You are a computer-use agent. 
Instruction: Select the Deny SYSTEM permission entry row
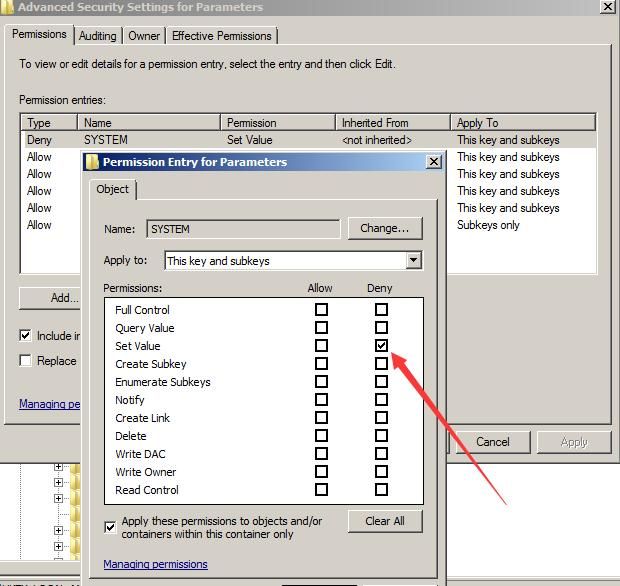click(308, 140)
